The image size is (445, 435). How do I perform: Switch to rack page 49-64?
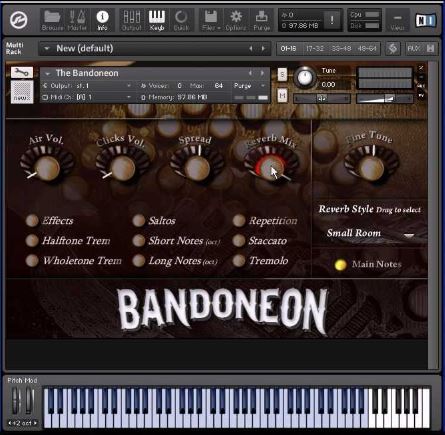tap(367, 49)
